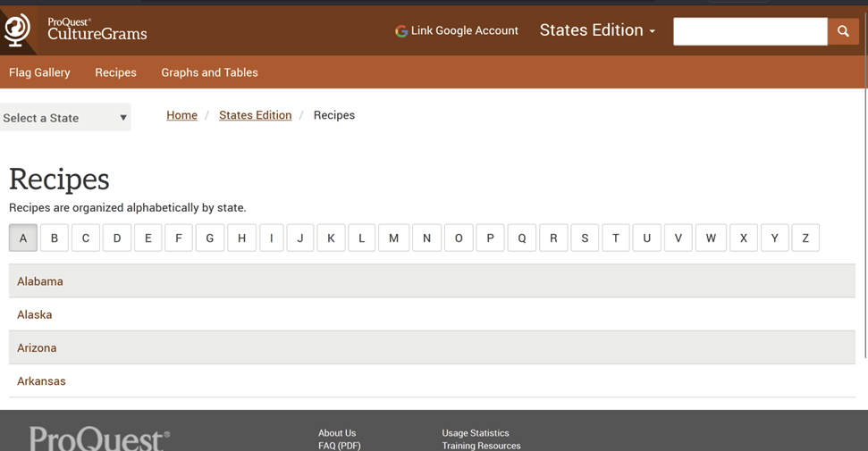
Task: Open the Arizona recipes row
Action: (37, 347)
